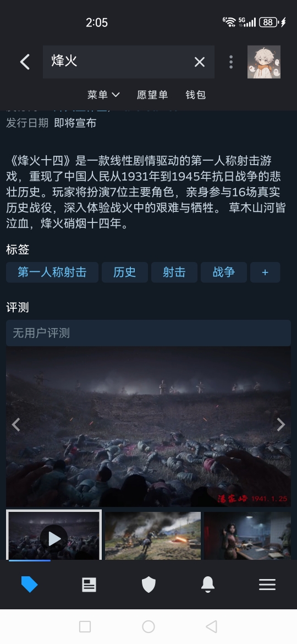Screen dimensions: 297x644
Task: Expand the 菜单 dropdown
Action: tap(103, 95)
